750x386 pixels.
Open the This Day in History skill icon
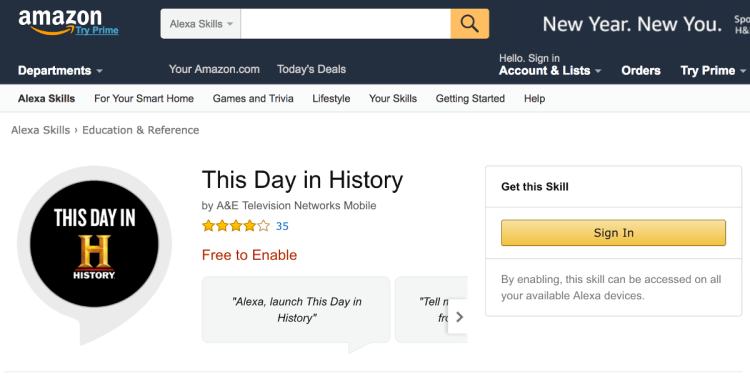coord(94,244)
